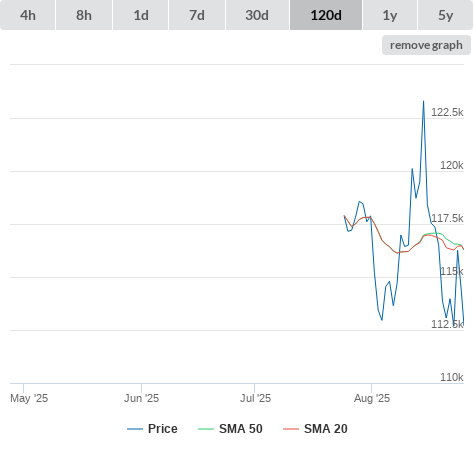Click the price peak above 122.5k
The image size is (474, 455).
pos(424,101)
